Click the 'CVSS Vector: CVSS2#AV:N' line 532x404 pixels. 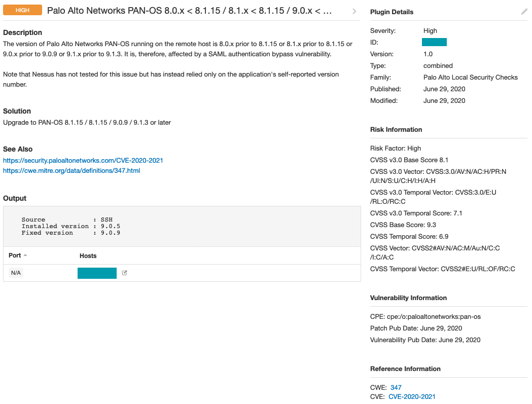pos(435,253)
